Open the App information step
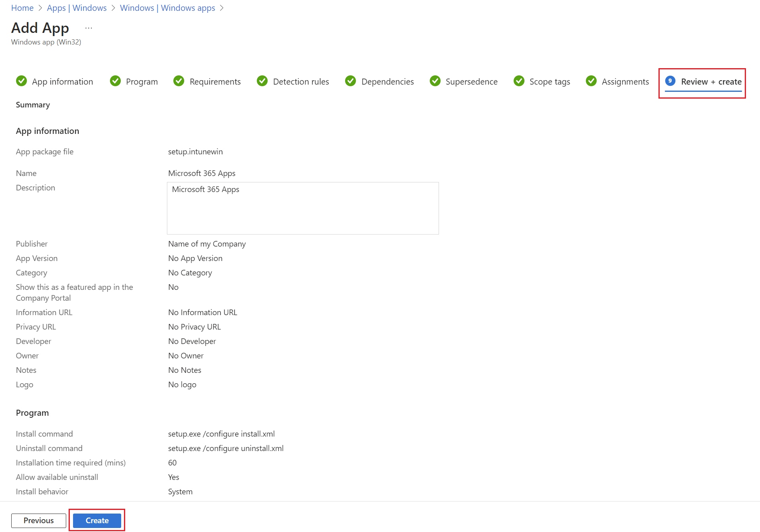The width and height of the screenshot is (760, 532). (62, 81)
